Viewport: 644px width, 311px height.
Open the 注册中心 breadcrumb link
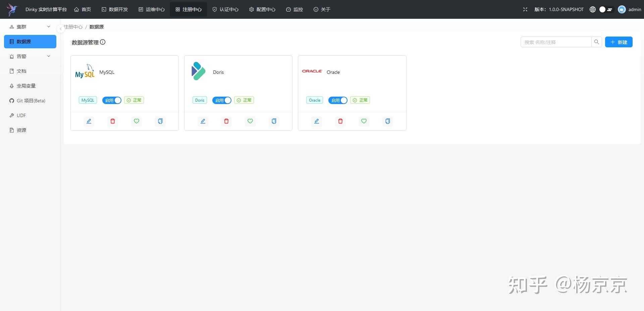pyautogui.click(x=73, y=27)
